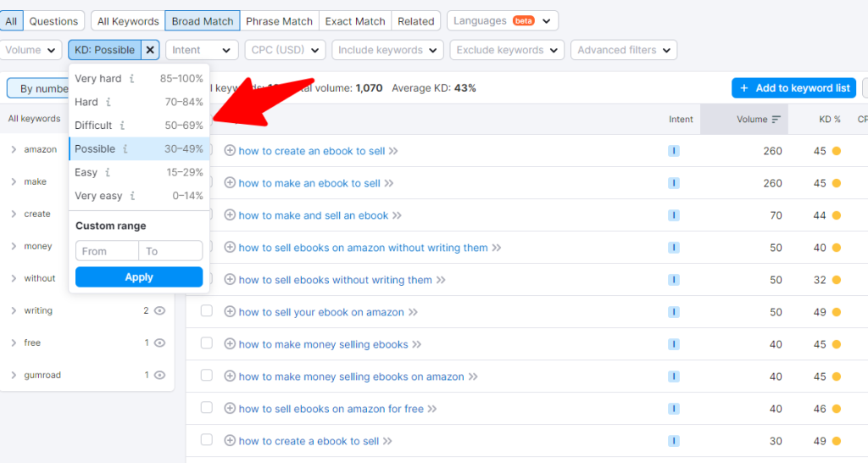This screenshot has width=868, height=463.
Task: Open Exclude keywords dropdown
Action: pyautogui.click(x=507, y=50)
